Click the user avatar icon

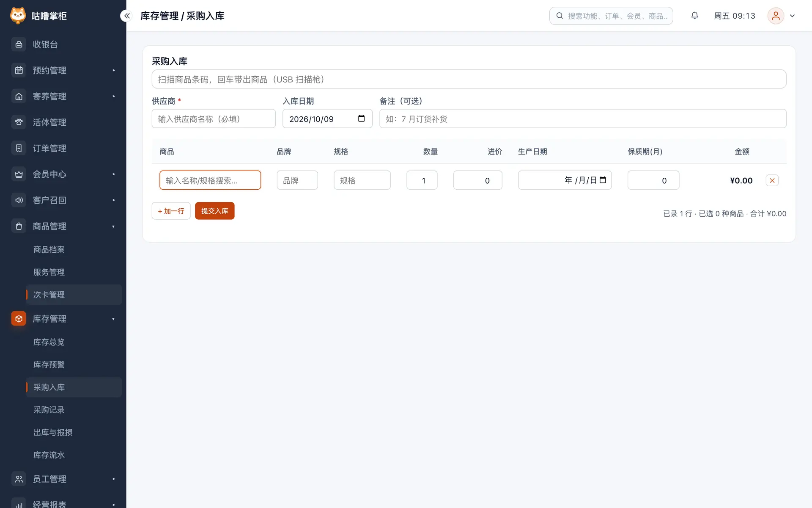click(776, 16)
